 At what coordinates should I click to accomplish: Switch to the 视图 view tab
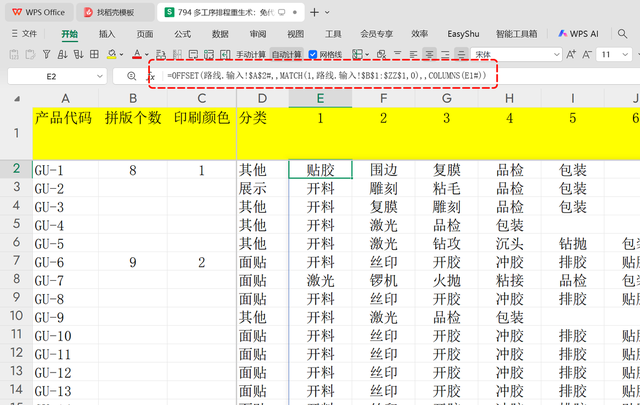296,34
